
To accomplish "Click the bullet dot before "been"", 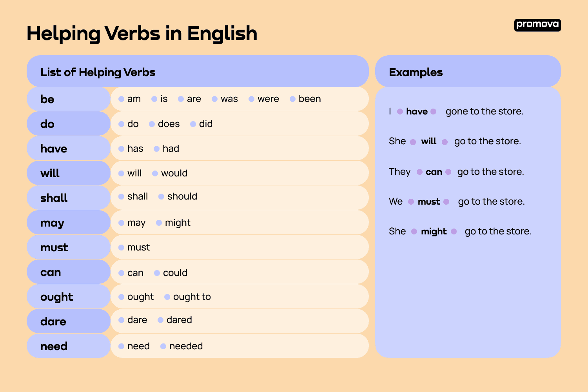I will (292, 99).
